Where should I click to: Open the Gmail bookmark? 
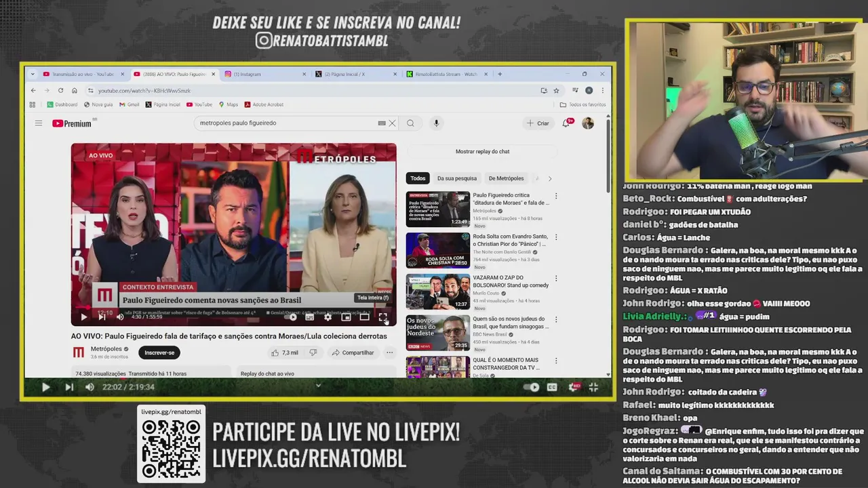[129, 104]
